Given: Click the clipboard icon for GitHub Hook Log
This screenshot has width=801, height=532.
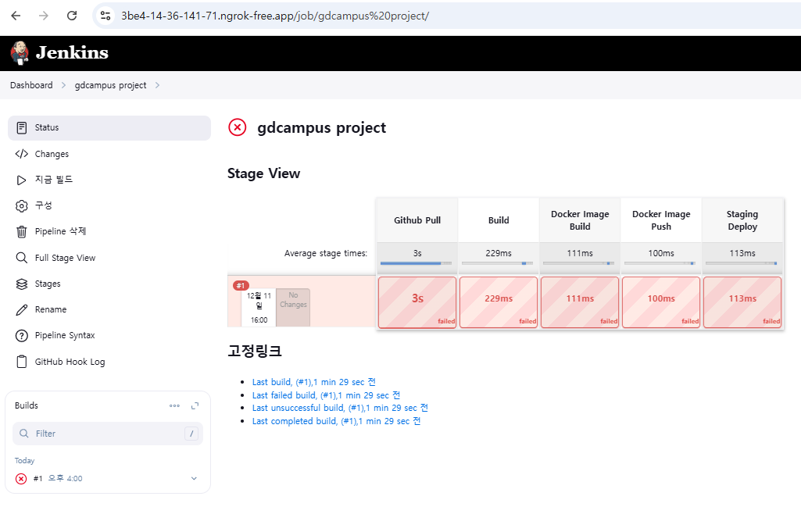Looking at the screenshot, I should click(x=21, y=362).
